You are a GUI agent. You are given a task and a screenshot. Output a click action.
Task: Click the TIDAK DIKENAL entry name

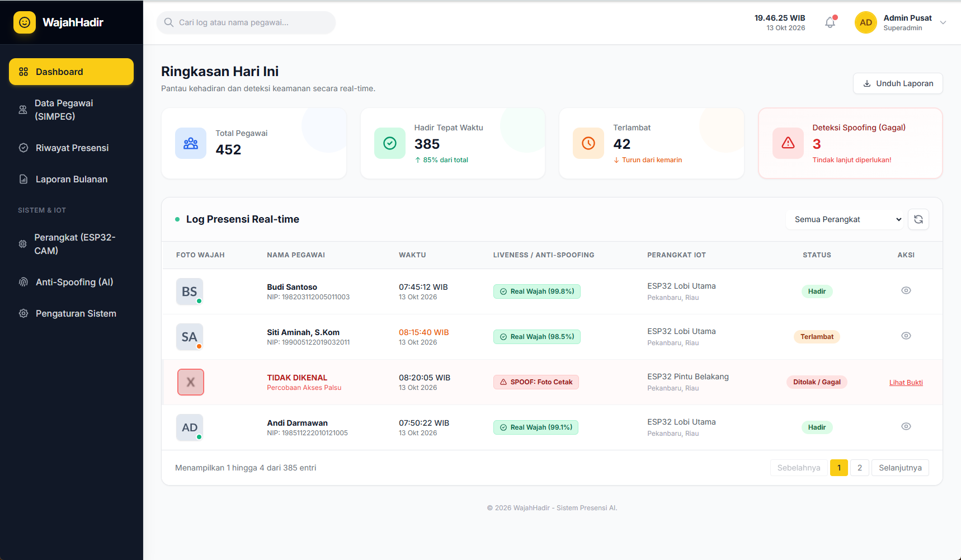click(297, 378)
